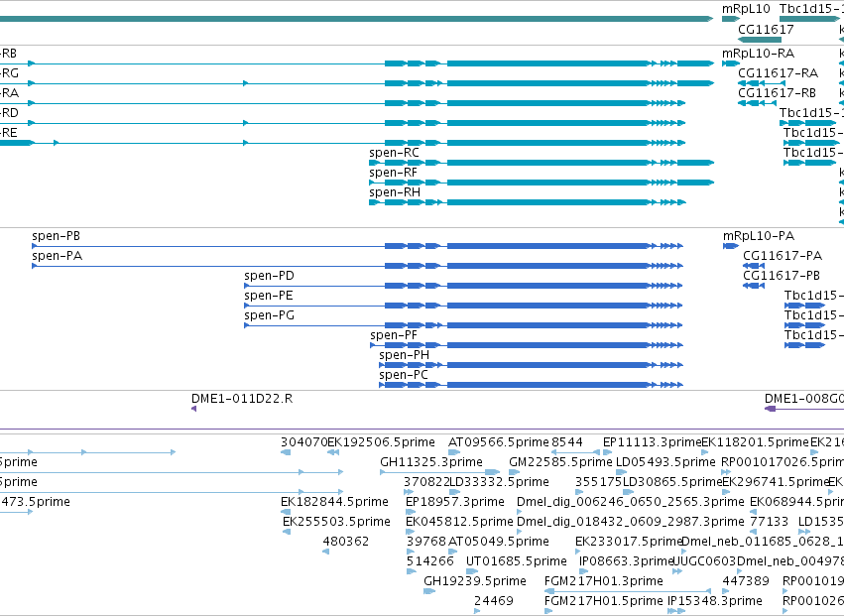The width and height of the screenshot is (844, 616).
Task: Open EST 8544
Action: click(x=567, y=443)
